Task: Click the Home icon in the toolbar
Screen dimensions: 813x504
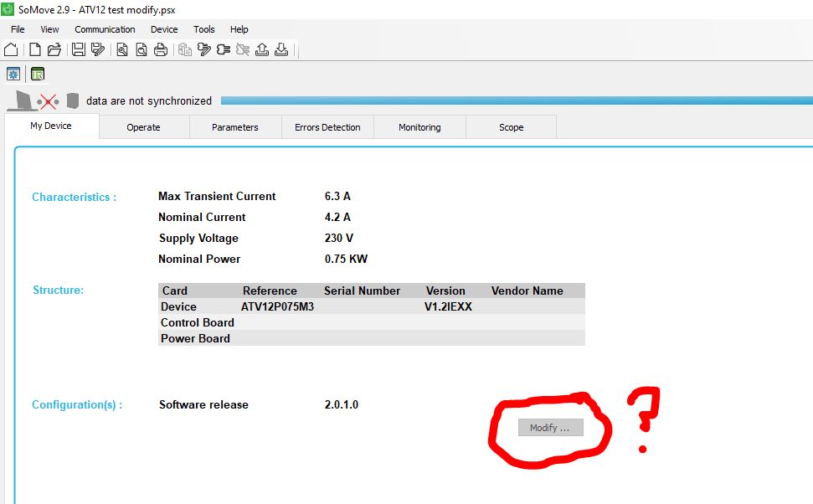Action: tap(11, 49)
